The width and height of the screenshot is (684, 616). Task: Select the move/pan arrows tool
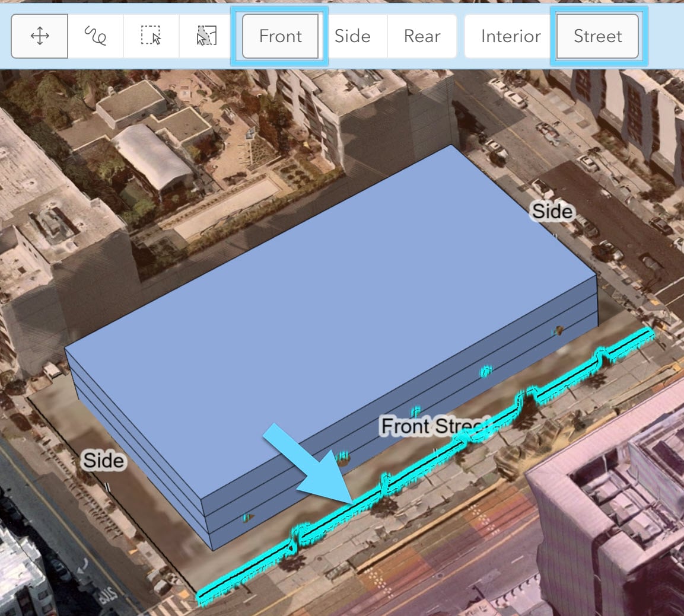(x=40, y=36)
